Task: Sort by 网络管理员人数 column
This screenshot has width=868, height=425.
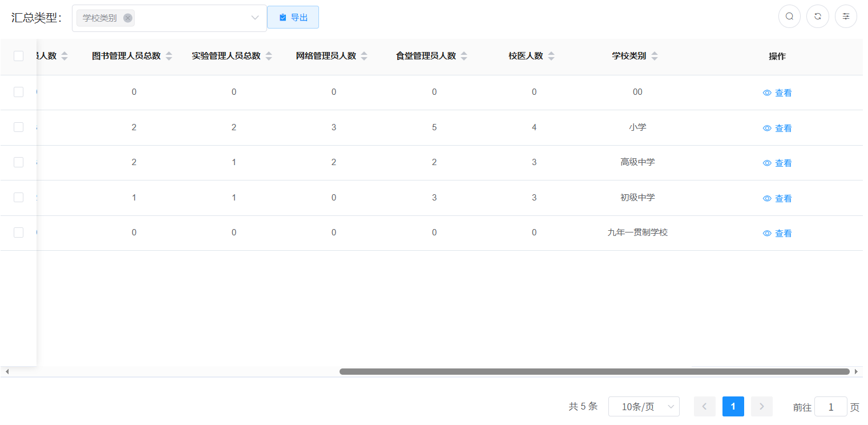Action: (x=364, y=56)
